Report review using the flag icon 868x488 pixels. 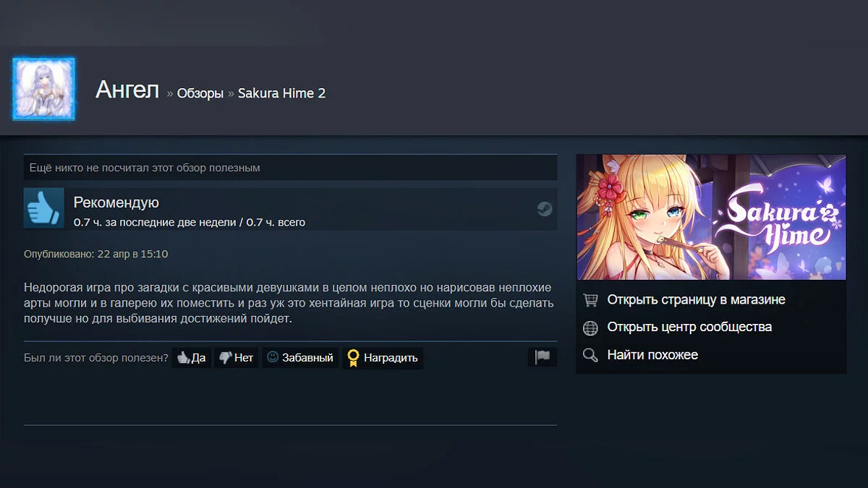pyautogui.click(x=542, y=357)
